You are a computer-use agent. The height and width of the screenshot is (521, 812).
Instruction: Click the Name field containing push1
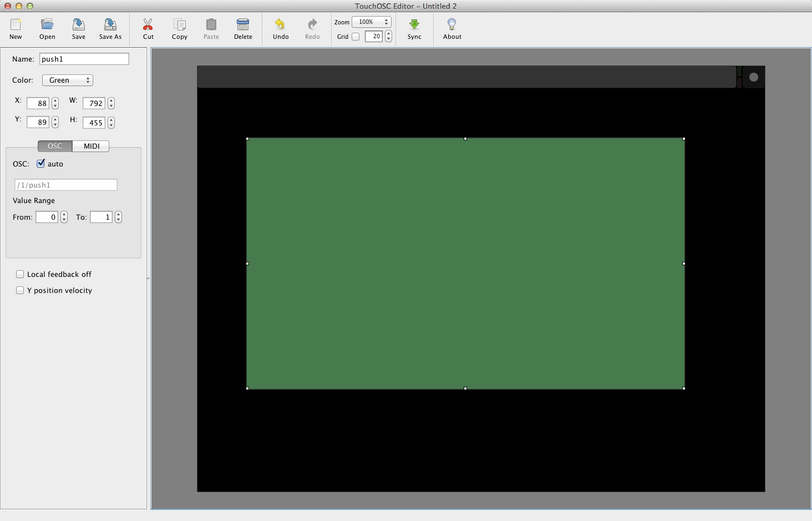pos(84,59)
